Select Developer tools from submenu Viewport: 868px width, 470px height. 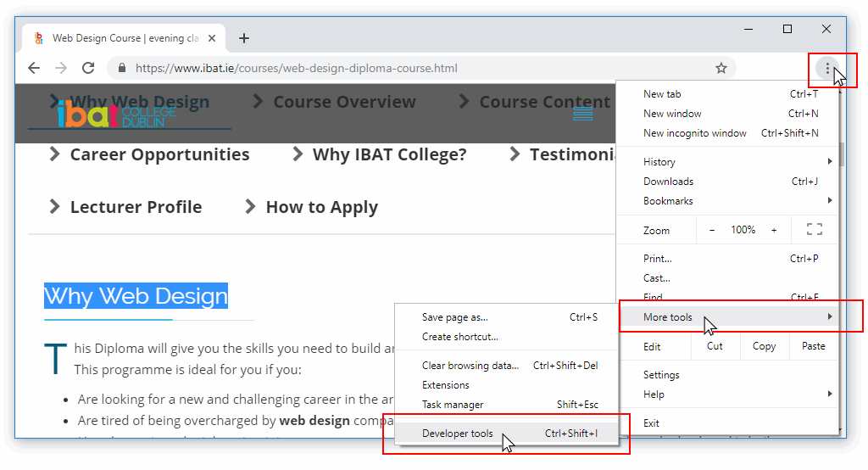(458, 434)
